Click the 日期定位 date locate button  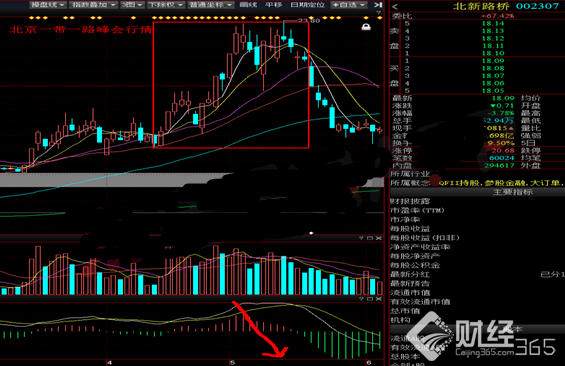pos(307,5)
